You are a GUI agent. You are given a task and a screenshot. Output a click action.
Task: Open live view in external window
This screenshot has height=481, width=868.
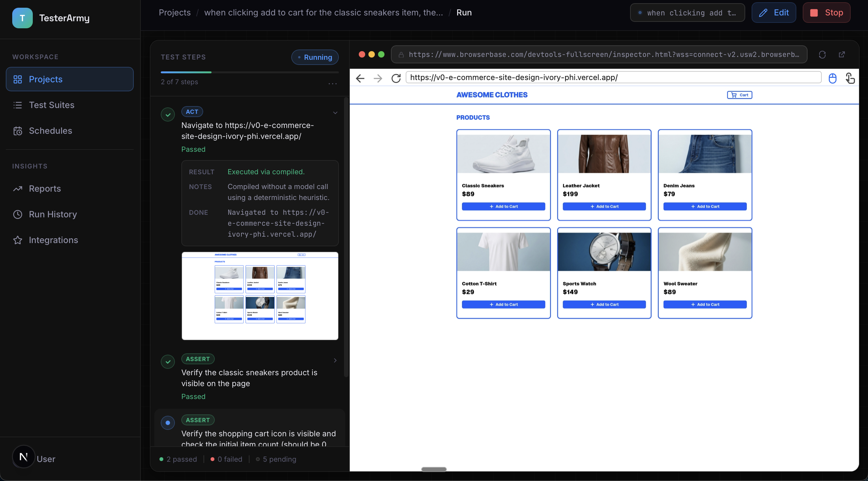tap(841, 55)
